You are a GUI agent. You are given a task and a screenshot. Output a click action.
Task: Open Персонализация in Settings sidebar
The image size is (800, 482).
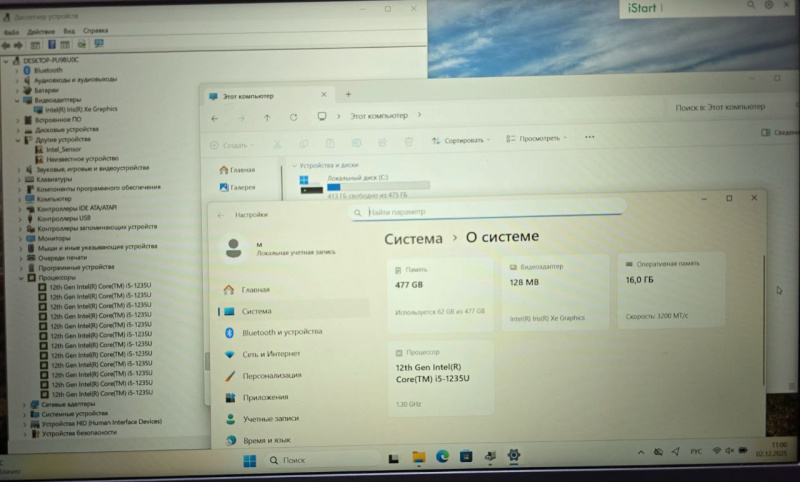pyautogui.click(x=271, y=376)
